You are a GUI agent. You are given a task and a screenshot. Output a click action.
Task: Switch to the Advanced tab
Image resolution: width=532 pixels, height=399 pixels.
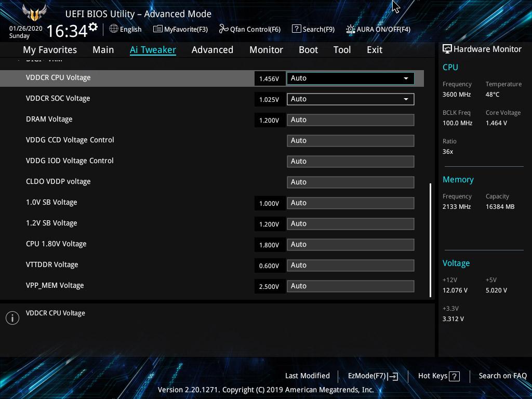pyautogui.click(x=212, y=50)
